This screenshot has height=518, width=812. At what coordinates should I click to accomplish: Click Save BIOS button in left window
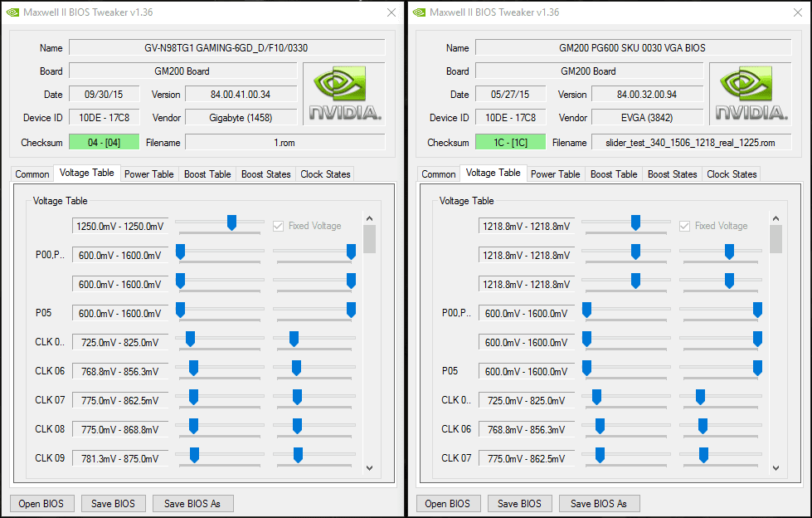tap(113, 504)
